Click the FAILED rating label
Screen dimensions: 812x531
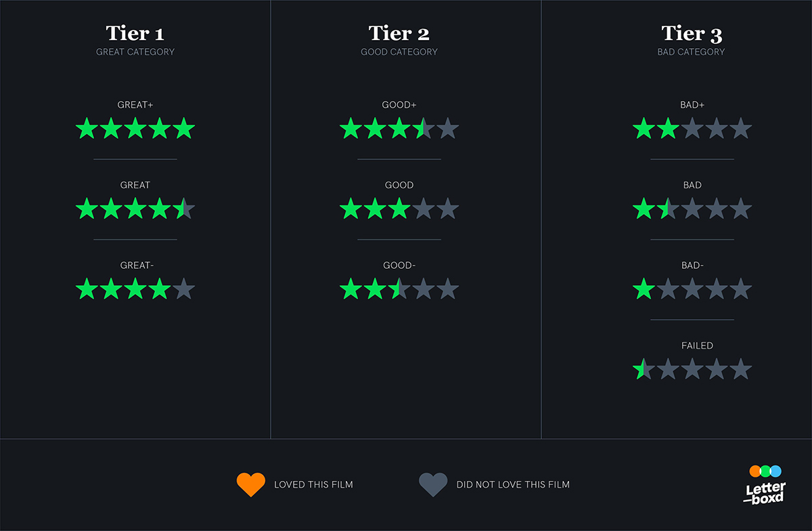pyautogui.click(x=697, y=345)
